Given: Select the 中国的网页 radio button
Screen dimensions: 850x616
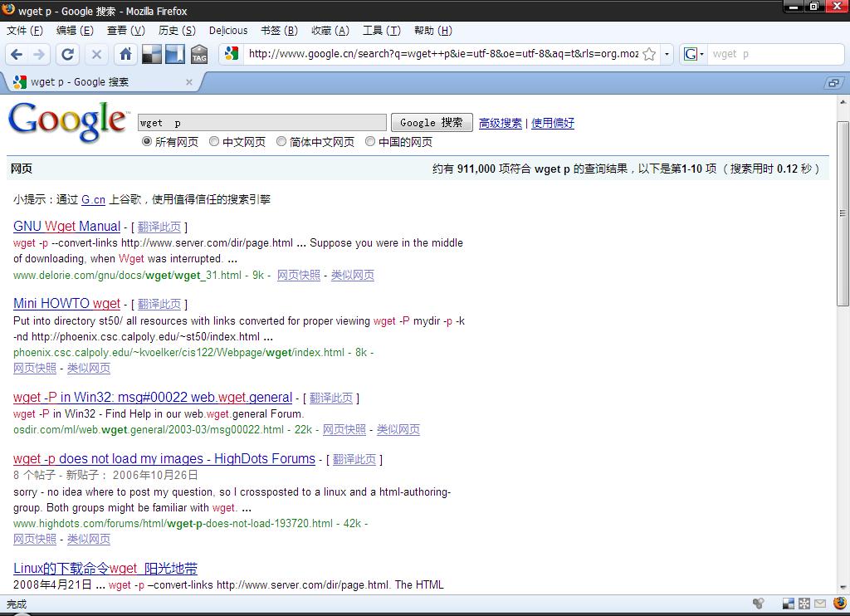Looking at the screenshot, I should [369, 141].
